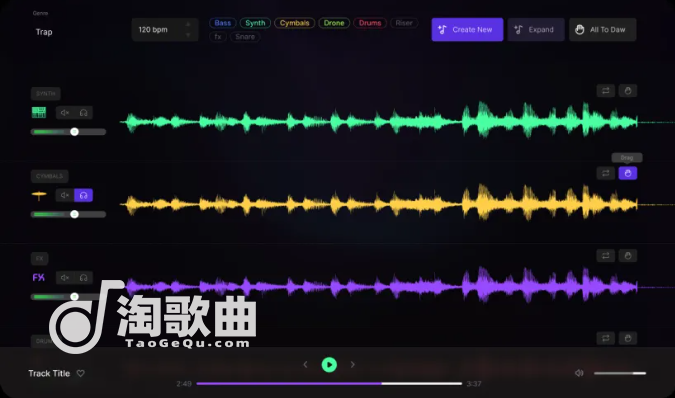Toggle the fx tag filter
The height and width of the screenshot is (398, 675).
pos(218,37)
